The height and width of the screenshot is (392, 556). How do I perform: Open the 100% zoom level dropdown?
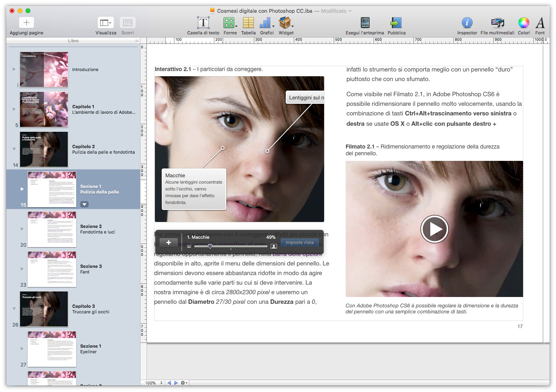(x=154, y=383)
